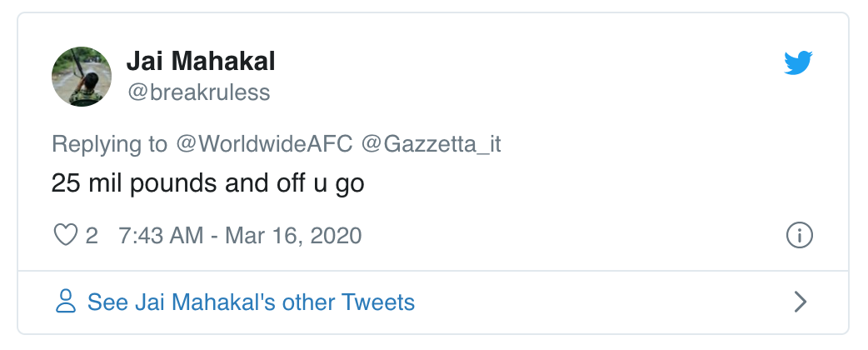Screen dimensions: 868x350
Task: Click the Twitter bird logo
Action: [x=798, y=63]
